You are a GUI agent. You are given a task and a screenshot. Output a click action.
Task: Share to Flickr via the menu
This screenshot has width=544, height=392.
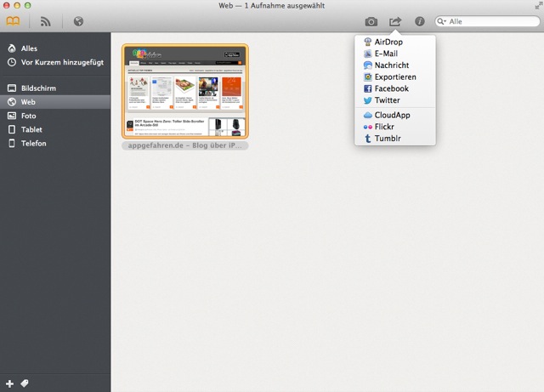(x=383, y=126)
